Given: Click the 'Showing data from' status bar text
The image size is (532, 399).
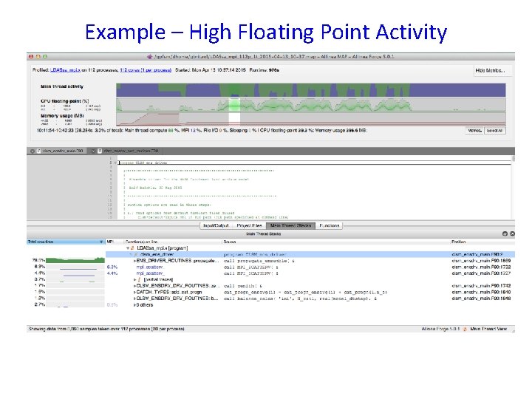Looking at the screenshot, I should (106, 329).
